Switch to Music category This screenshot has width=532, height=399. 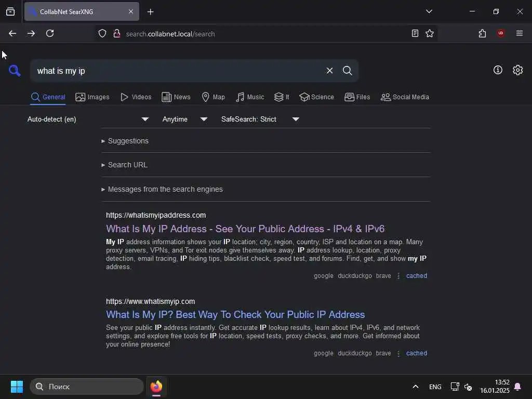pyautogui.click(x=250, y=97)
